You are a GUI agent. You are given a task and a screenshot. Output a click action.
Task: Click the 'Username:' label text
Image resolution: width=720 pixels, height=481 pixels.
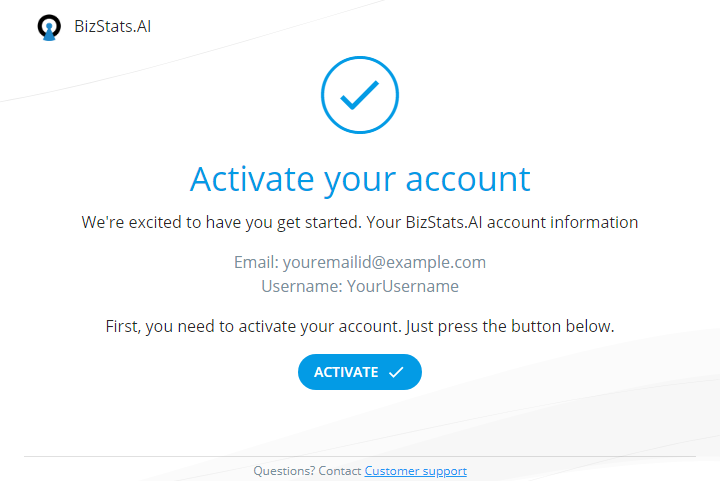click(302, 286)
